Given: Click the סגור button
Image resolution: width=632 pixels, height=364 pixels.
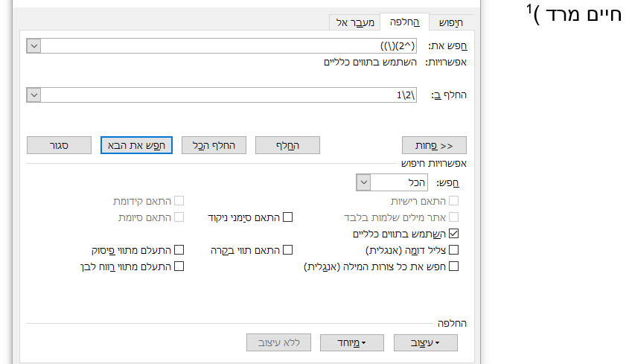Looking at the screenshot, I should [x=59, y=145].
